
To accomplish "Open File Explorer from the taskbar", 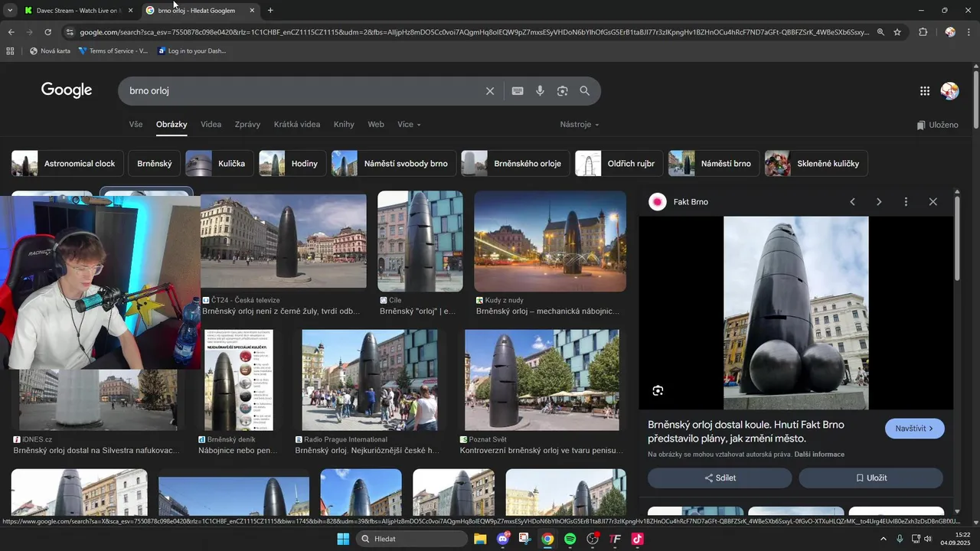I will pyautogui.click(x=480, y=539).
